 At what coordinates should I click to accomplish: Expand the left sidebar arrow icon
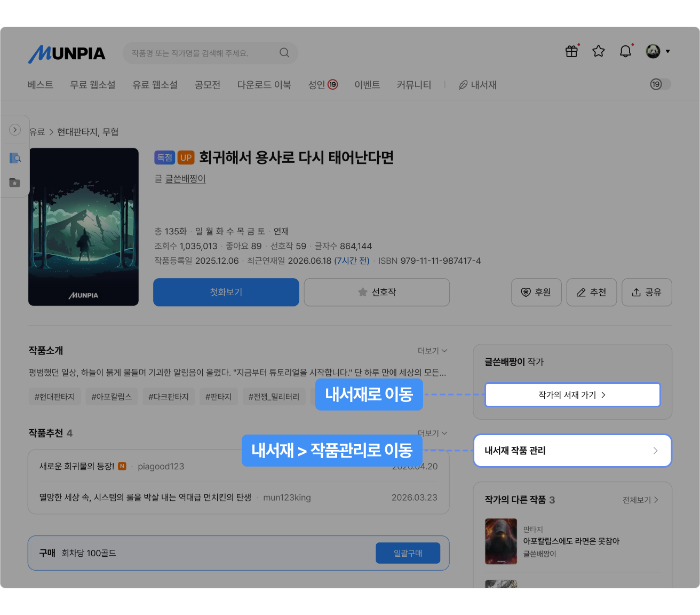click(x=15, y=130)
